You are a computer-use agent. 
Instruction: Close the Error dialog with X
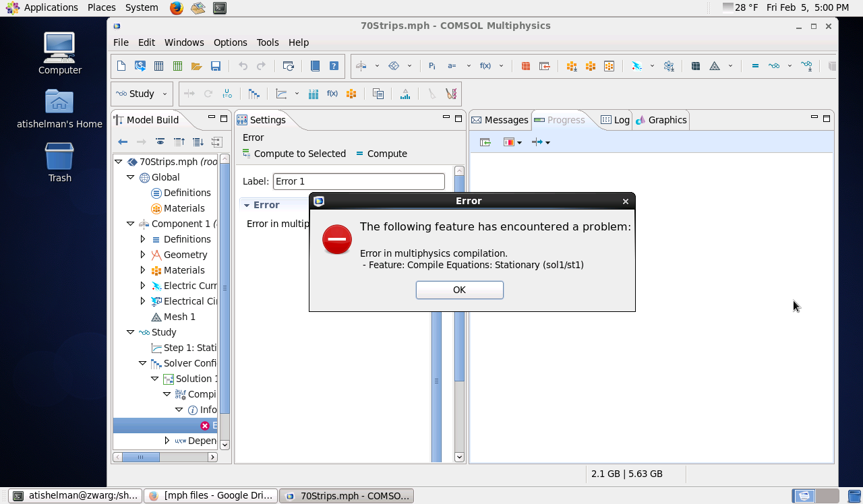point(626,201)
